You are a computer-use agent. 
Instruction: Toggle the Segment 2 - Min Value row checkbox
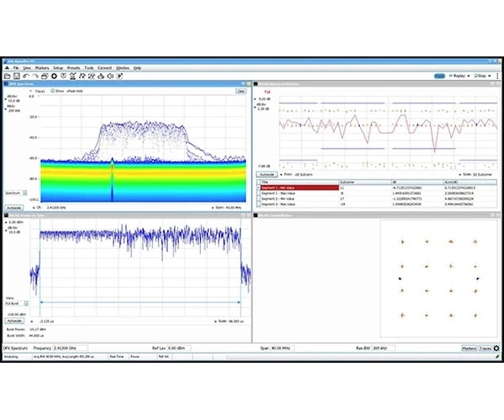258,199
